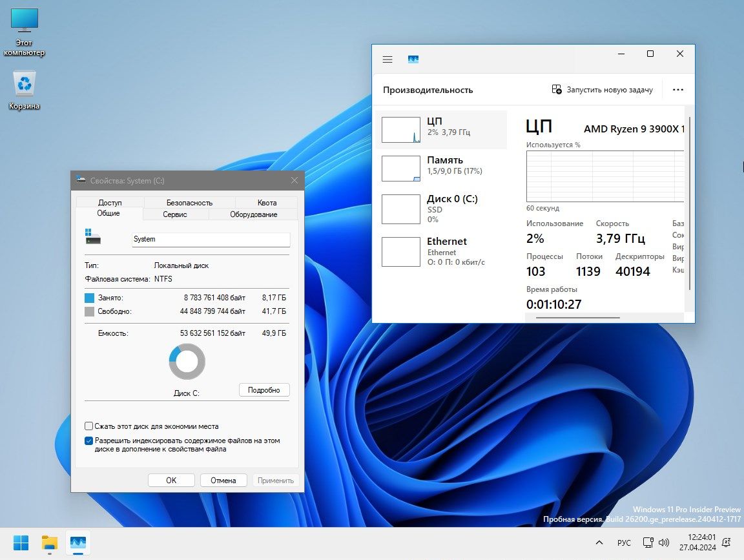
Task: Select the Корзина desktop icon
Action: [24, 90]
